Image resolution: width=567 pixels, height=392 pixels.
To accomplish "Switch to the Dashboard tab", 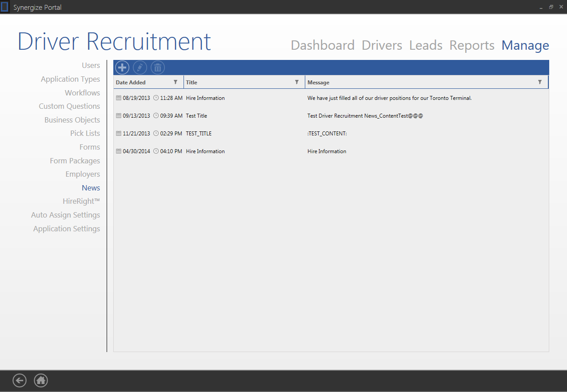I will coord(323,45).
